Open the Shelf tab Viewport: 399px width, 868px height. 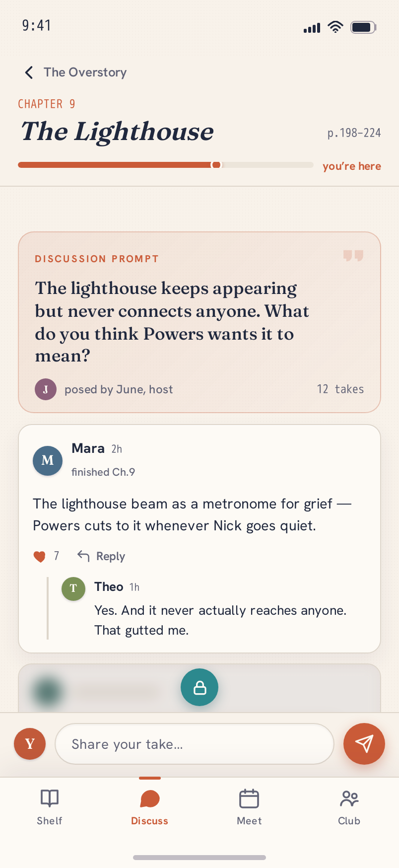click(50, 807)
